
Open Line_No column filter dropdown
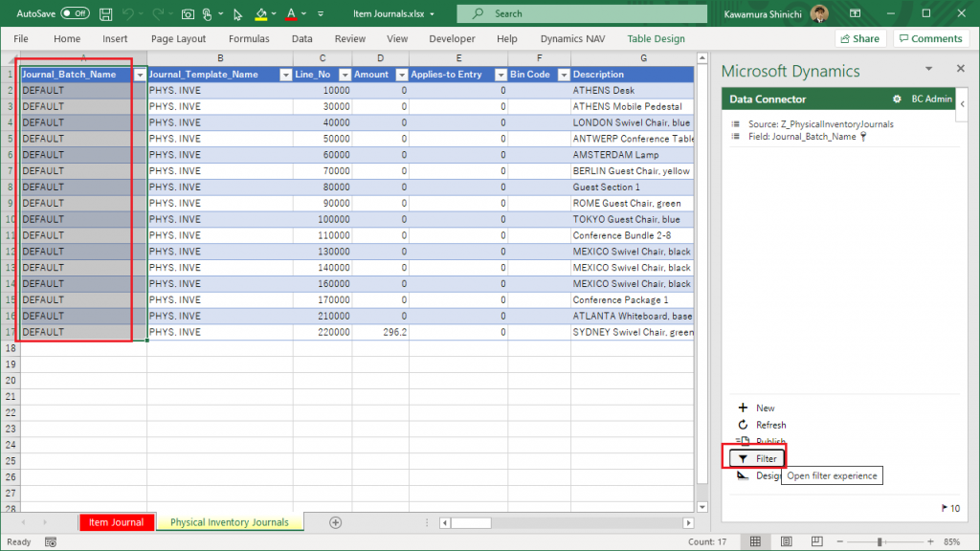pyautogui.click(x=345, y=75)
